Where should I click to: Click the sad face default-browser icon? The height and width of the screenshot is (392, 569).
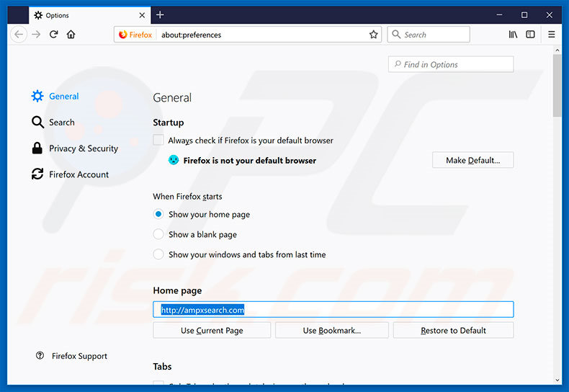(x=174, y=160)
